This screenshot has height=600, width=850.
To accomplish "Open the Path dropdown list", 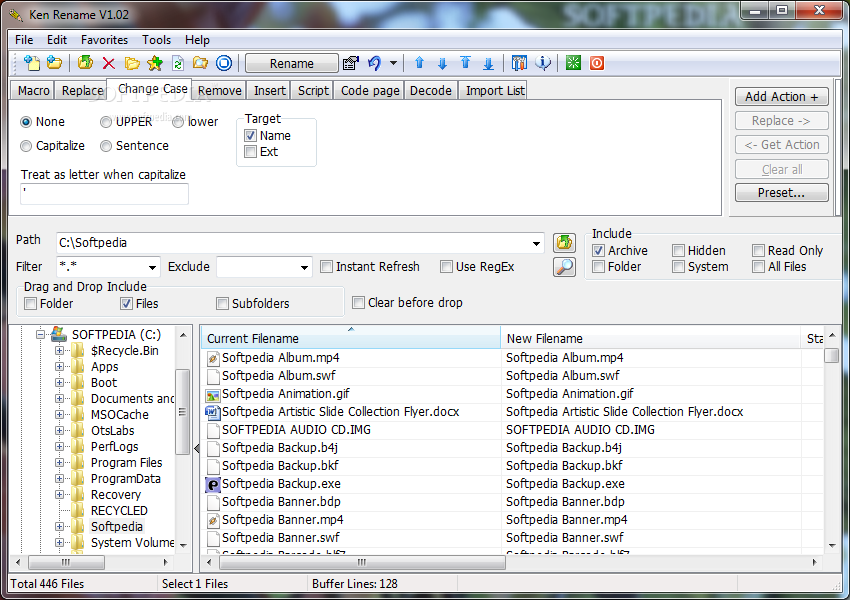I will click(x=536, y=243).
